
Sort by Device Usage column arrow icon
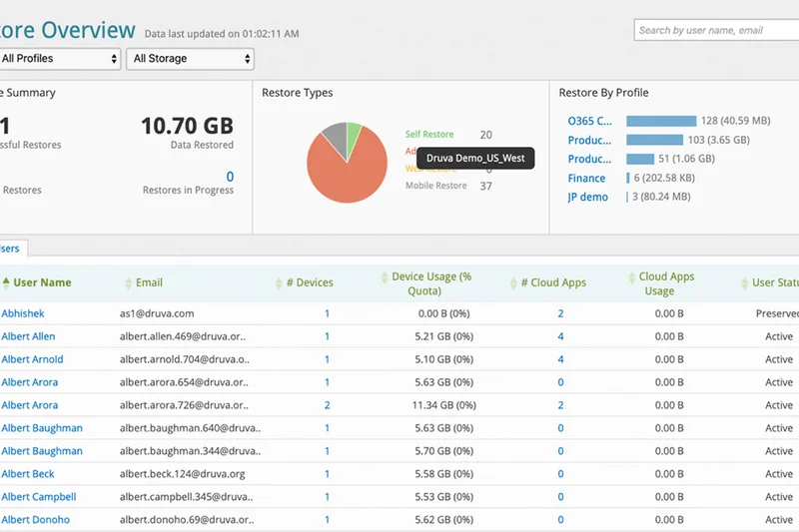(385, 277)
